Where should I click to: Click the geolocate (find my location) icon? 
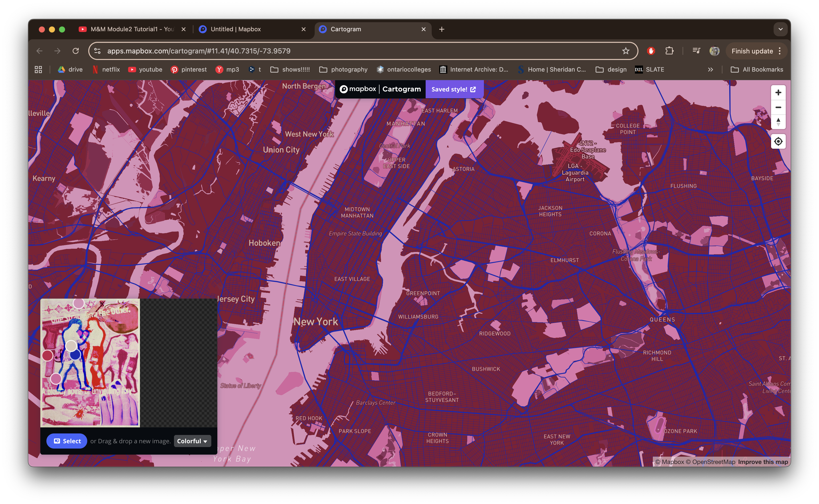pyautogui.click(x=778, y=141)
